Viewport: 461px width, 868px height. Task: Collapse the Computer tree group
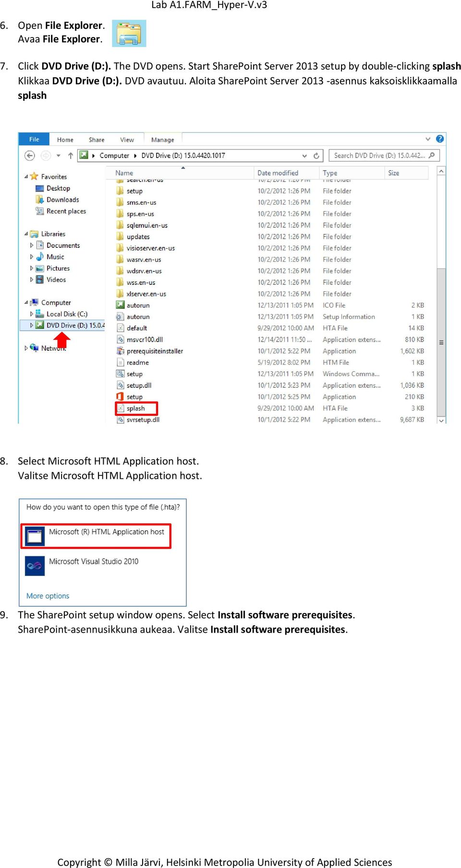tap(26, 303)
